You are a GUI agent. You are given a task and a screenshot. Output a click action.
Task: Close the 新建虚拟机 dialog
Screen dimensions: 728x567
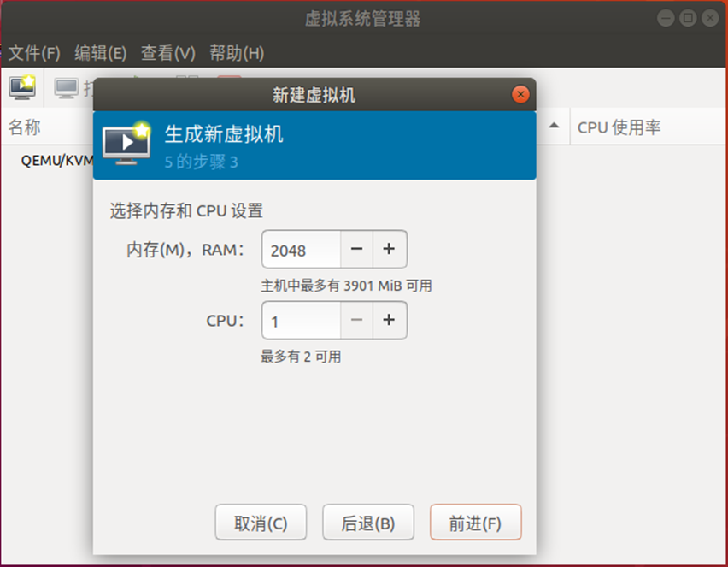520,94
